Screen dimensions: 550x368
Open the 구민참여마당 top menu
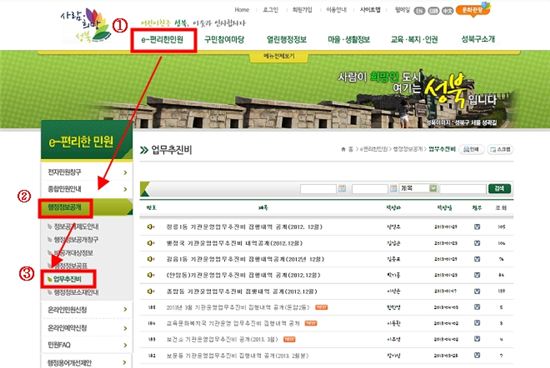(x=224, y=40)
